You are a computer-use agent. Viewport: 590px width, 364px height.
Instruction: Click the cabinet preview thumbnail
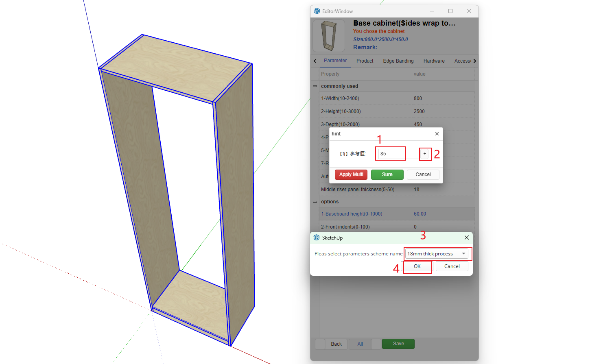coord(329,36)
